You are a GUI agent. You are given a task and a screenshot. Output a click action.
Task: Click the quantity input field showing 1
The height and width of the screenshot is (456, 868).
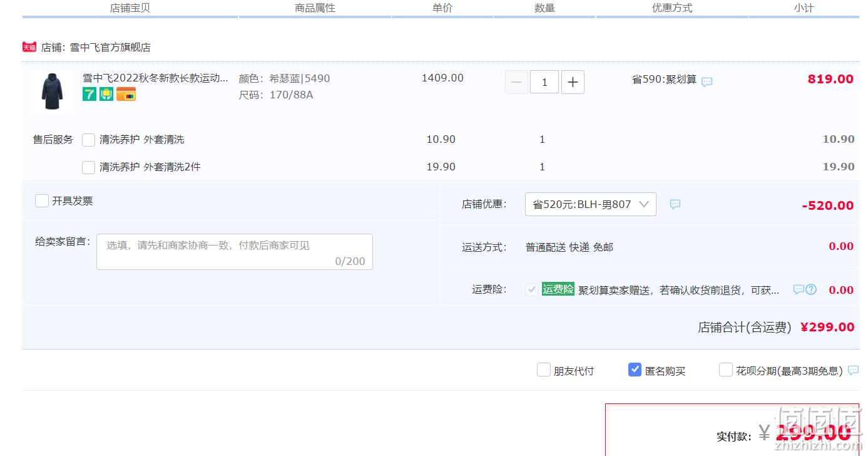[x=544, y=82]
